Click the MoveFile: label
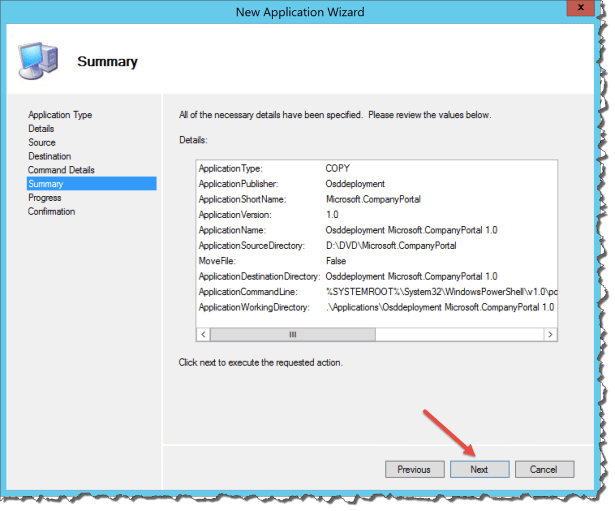 pos(217,261)
